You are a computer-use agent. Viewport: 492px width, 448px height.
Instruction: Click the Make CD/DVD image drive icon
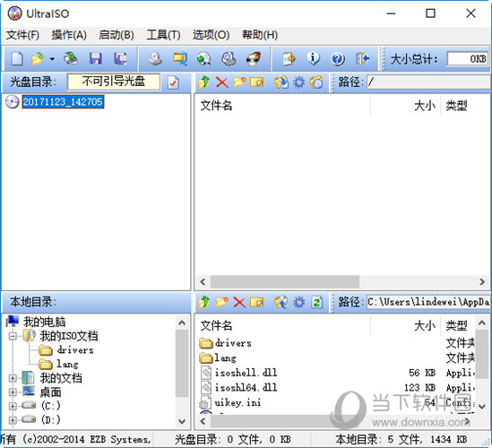(155, 58)
